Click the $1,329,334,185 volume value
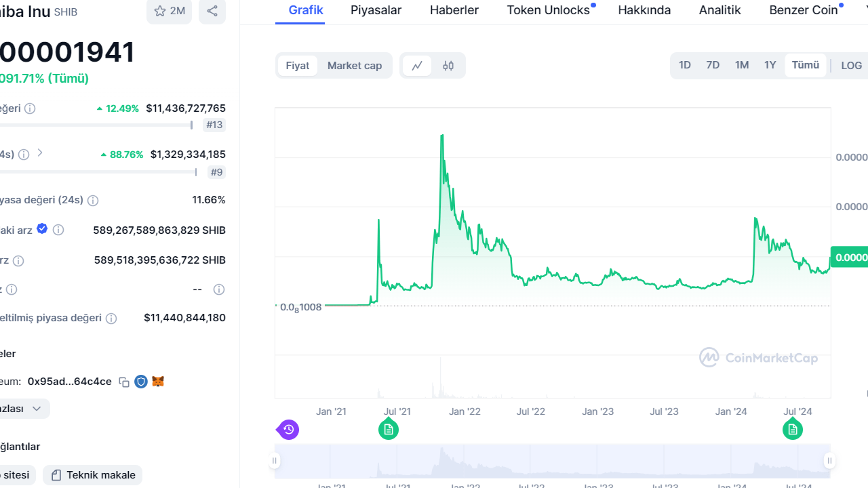 [188, 155]
